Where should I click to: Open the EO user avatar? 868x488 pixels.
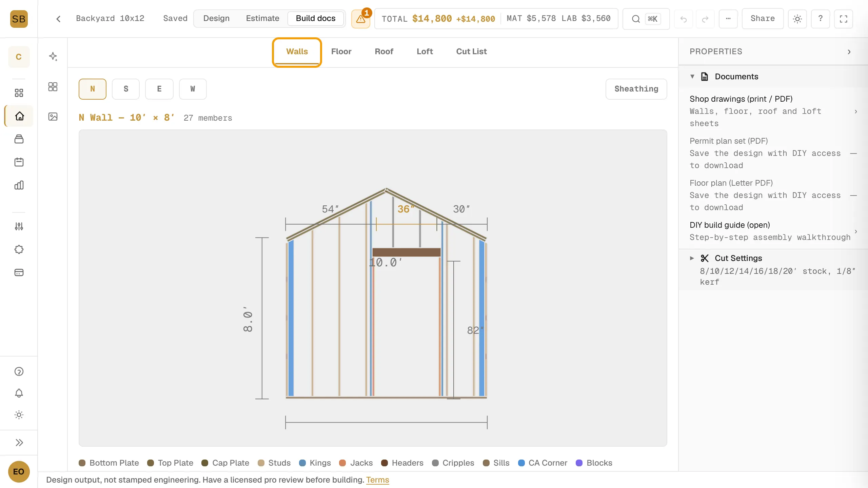coord(19,472)
